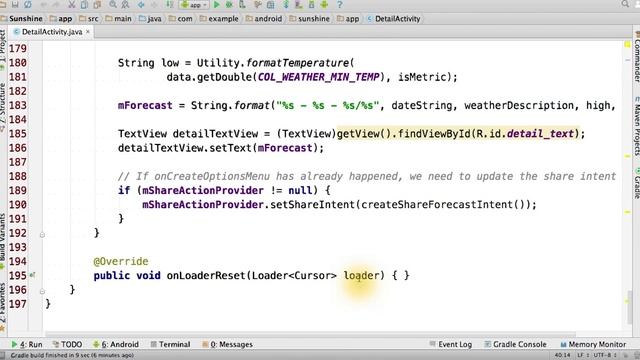Open the Event Log
The width and height of the screenshot is (640, 360).
coord(451,344)
